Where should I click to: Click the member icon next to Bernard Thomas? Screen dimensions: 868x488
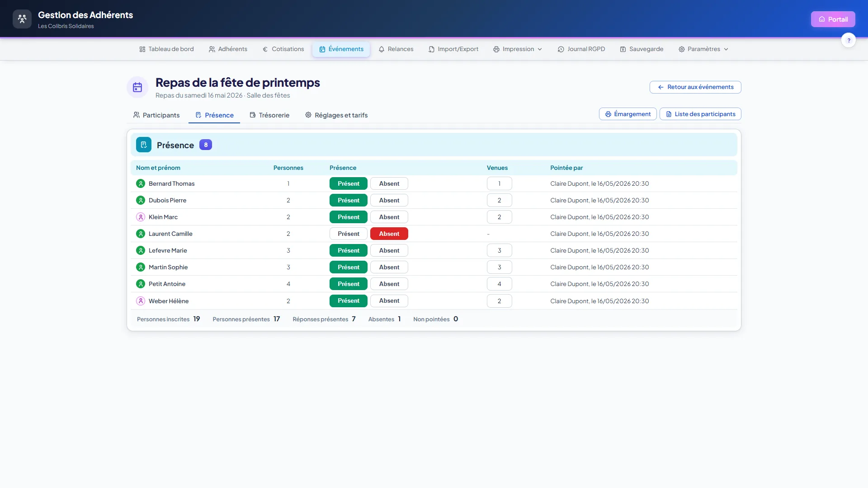[x=141, y=183]
